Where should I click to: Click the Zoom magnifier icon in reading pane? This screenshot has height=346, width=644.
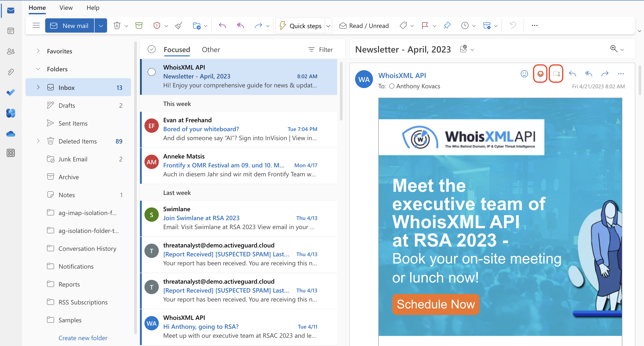pyautogui.click(x=614, y=49)
